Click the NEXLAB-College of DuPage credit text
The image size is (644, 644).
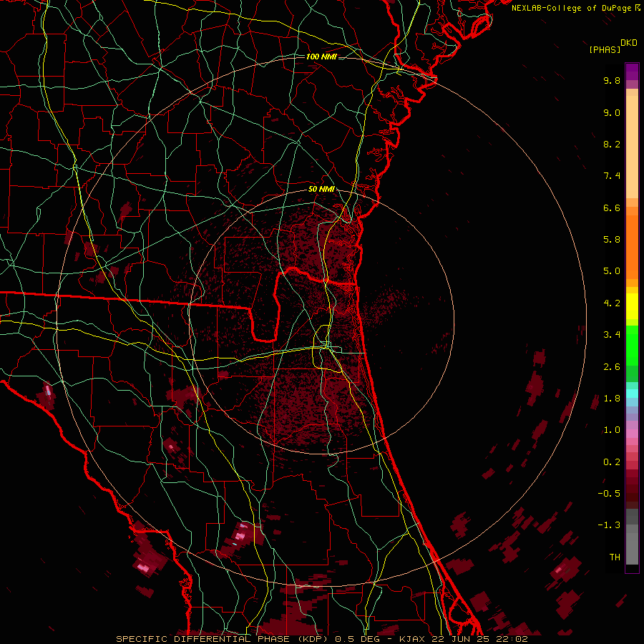572,8
